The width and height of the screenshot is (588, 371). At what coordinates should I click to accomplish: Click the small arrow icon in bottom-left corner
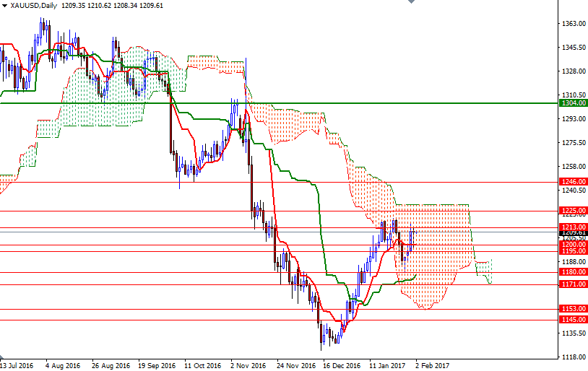(3, 357)
